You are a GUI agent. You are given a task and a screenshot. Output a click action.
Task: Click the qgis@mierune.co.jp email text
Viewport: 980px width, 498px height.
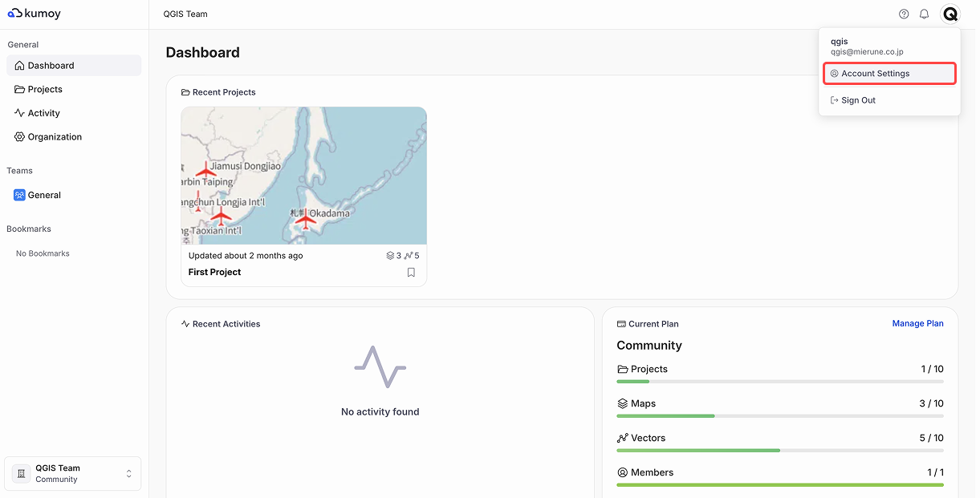pos(867,52)
